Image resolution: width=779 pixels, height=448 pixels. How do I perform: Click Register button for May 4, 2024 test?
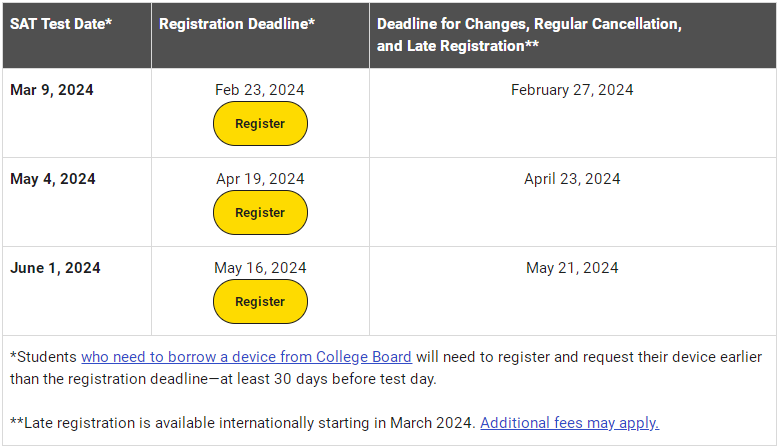pos(260,213)
